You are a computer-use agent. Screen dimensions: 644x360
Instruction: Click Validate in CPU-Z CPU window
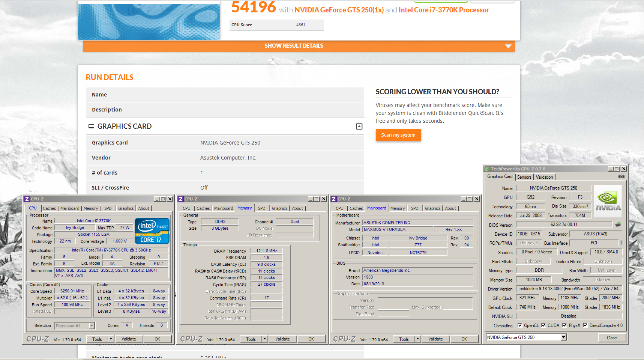pyautogui.click(x=129, y=339)
